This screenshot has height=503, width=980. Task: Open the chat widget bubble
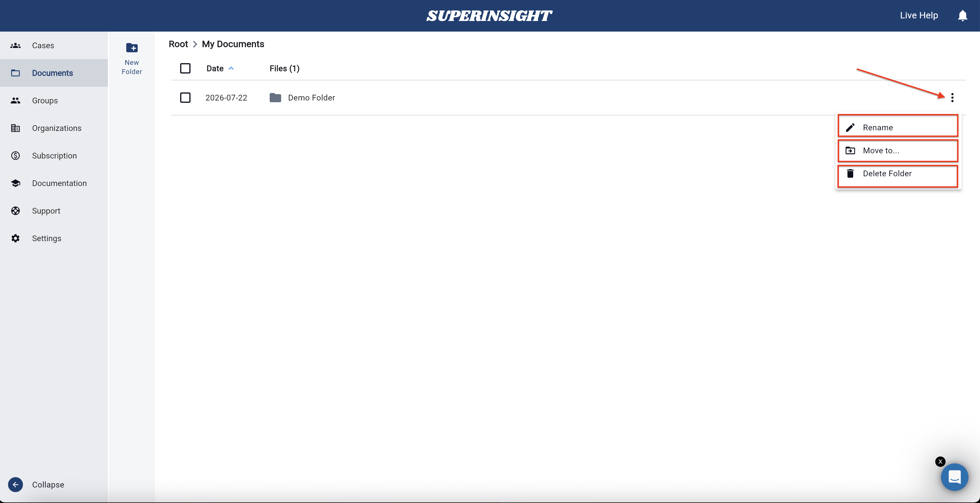[x=954, y=477]
